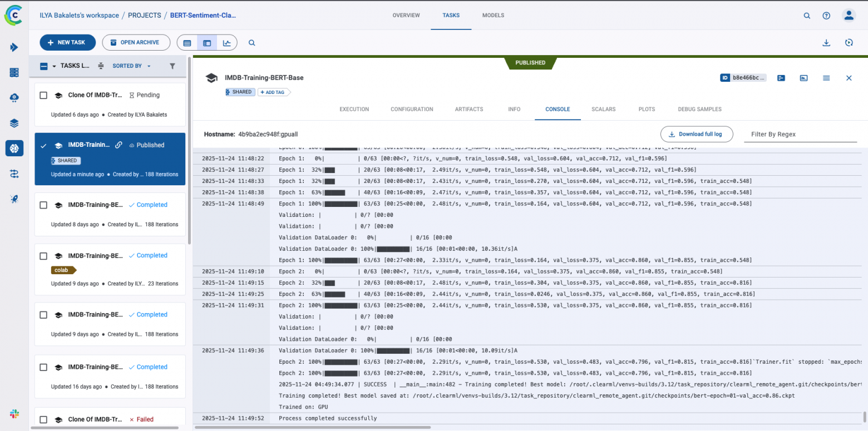Click the highlighted brain icon in left sidebar
Image resolution: width=868 pixels, height=431 pixels.
tap(14, 148)
